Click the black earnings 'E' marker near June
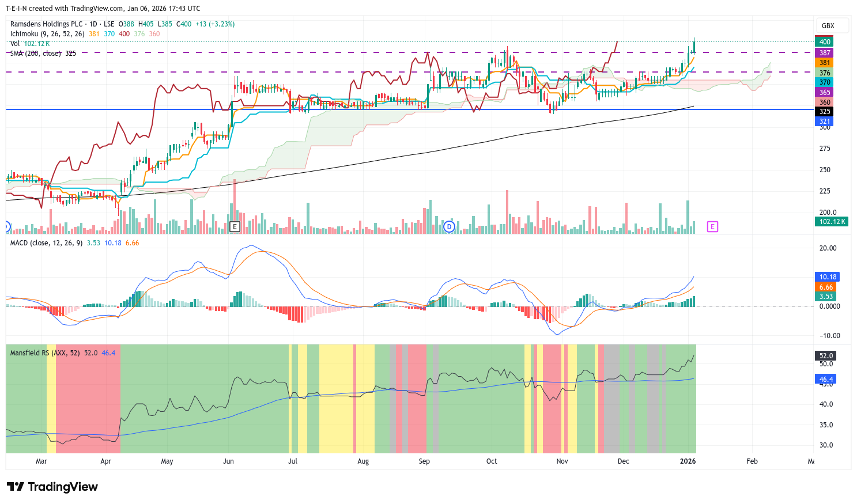Viewport: 857px width, 504px height. [x=235, y=226]
